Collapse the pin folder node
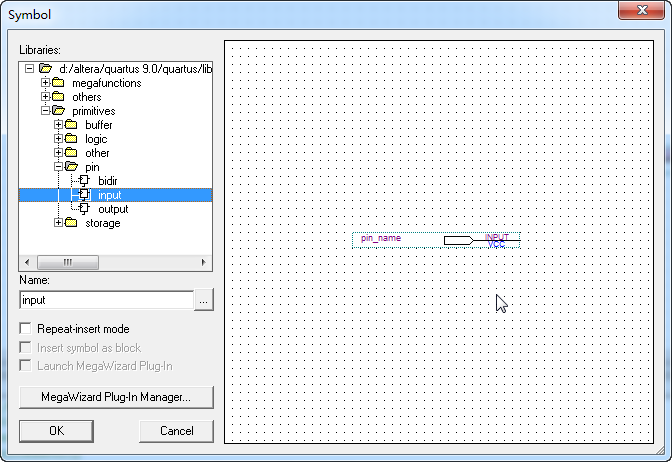This screenshot has width=672, height=462. 58,167
